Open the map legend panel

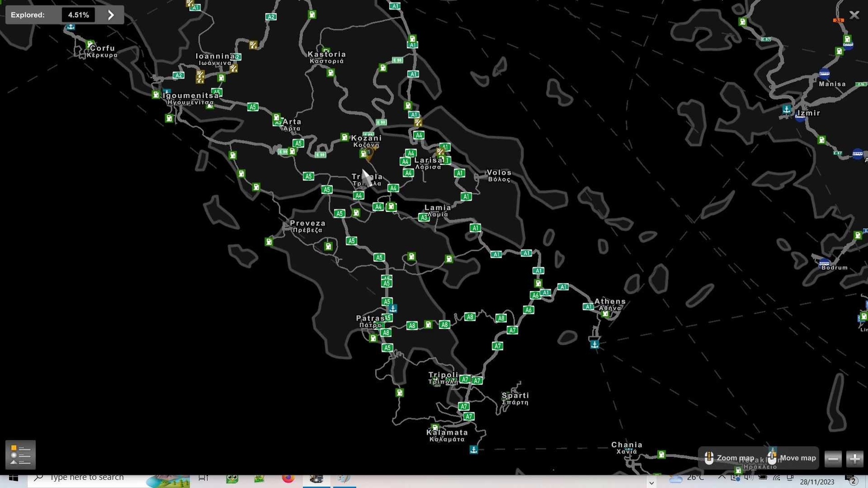tap(20, 454)
